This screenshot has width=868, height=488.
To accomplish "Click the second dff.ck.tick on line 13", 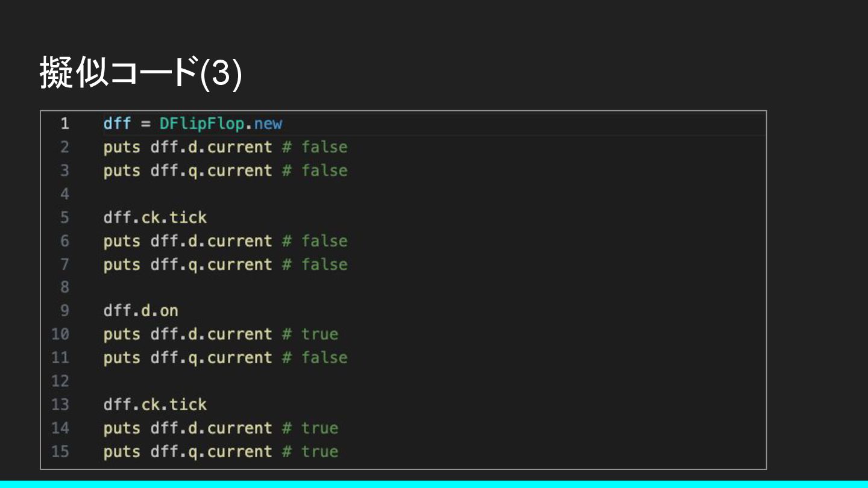I will (155, 404).
